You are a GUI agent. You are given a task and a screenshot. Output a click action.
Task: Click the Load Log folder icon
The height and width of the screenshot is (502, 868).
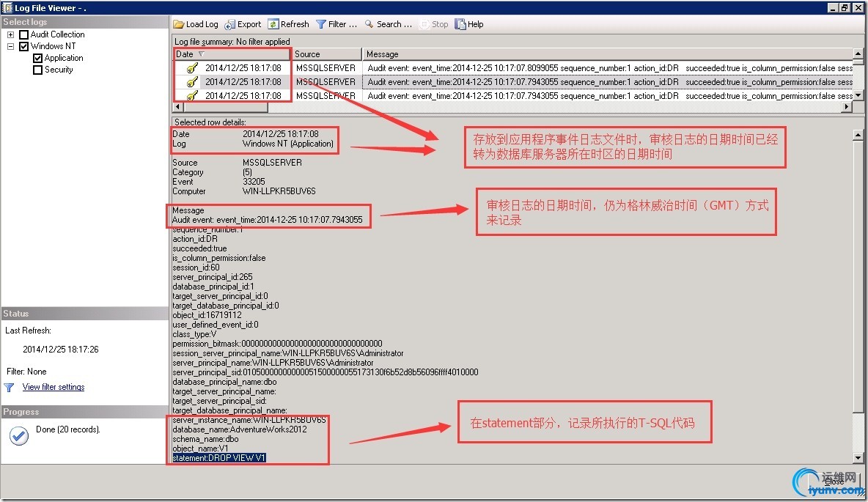(x=178, y=24)
